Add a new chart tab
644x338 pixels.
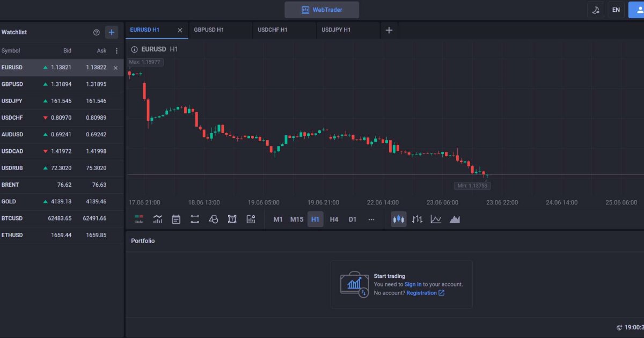pos(389,31)
